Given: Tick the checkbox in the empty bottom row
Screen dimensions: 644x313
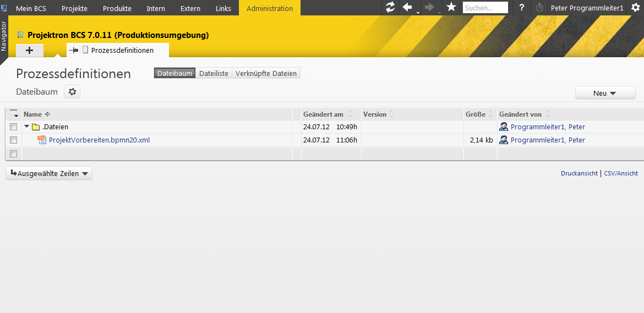Looking at the screenshot, I should click(x=14, y=153).
